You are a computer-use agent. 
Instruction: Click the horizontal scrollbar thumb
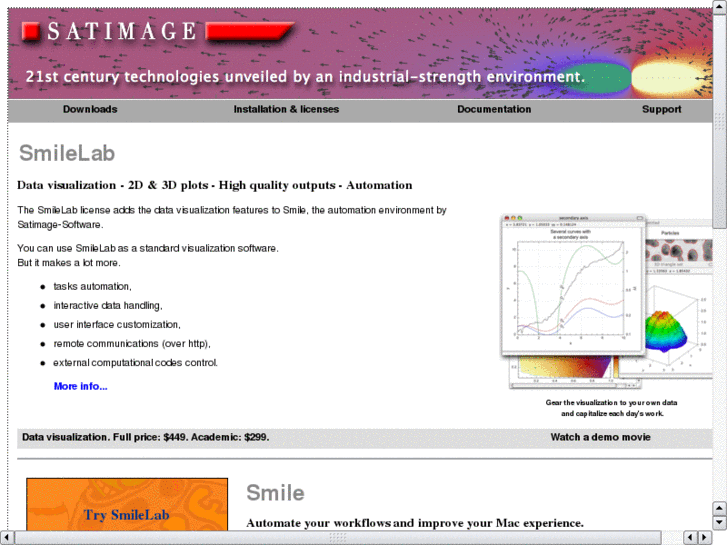(x=338, y=538)
